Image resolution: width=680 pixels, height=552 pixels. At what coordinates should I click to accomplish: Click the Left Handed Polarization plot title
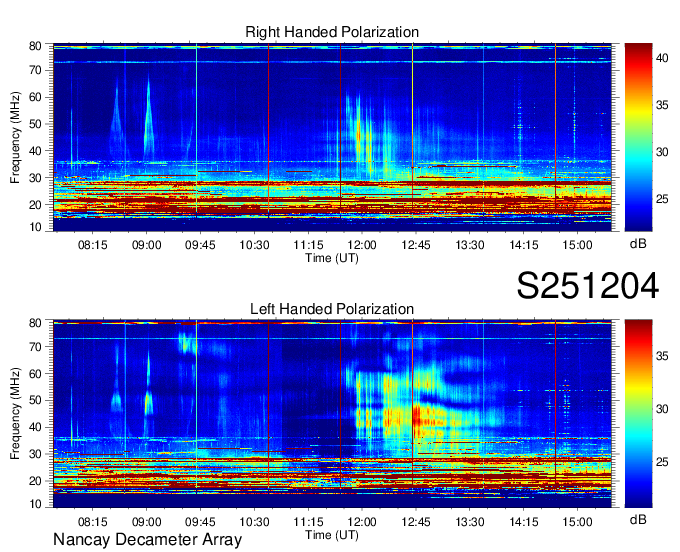[332, 309]
